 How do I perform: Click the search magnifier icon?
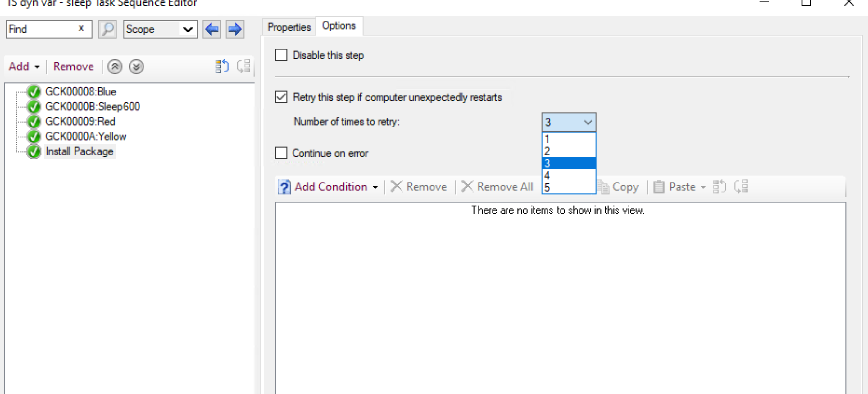tap(107, 29)
